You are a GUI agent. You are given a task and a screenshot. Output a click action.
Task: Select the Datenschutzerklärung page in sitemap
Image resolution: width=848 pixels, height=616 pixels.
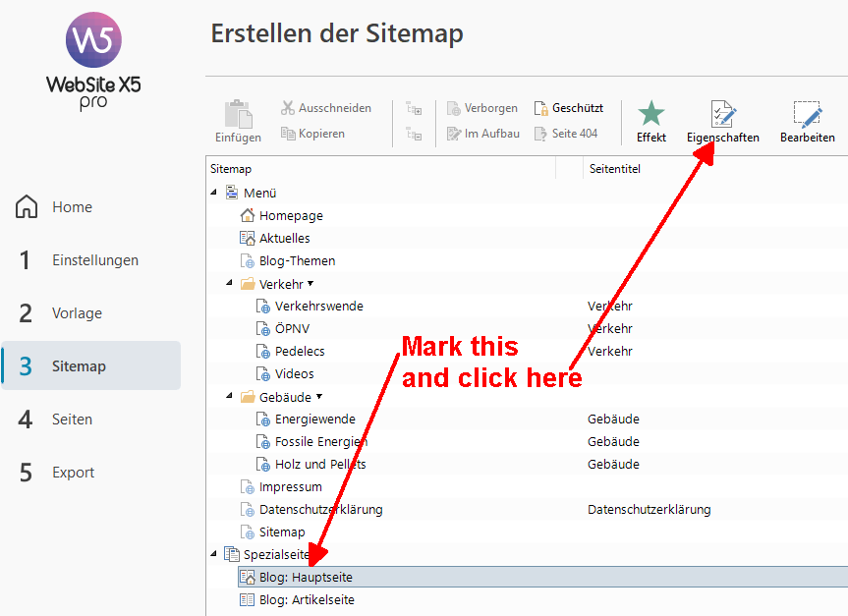pyautogui.click(x=320, y=510)
